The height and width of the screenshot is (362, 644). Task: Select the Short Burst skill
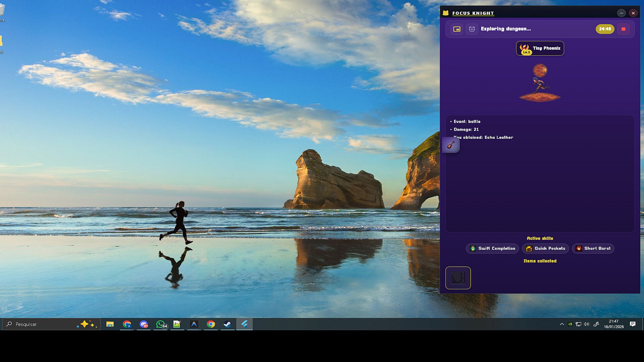[593, 248]
